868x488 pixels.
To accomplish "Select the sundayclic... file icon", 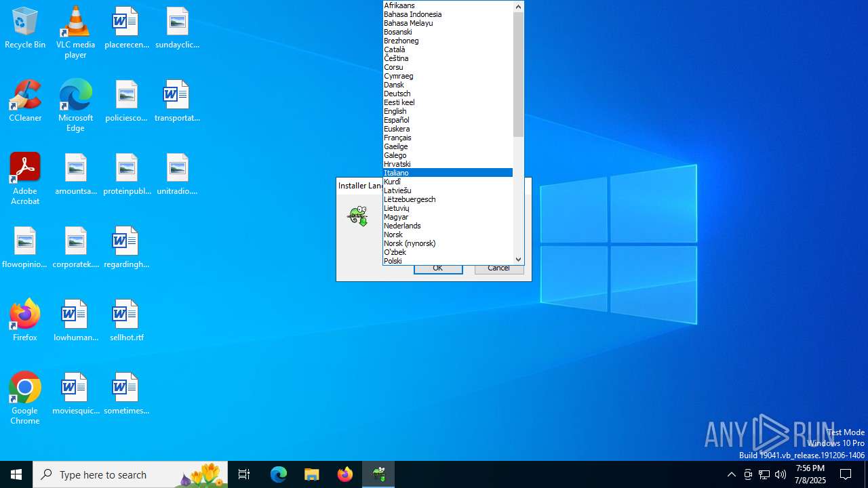I will tap(177, 28).
